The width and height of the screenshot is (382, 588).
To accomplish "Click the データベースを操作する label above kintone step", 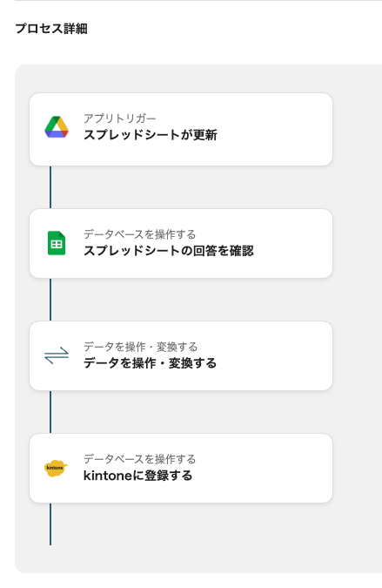I will point(139,459).
